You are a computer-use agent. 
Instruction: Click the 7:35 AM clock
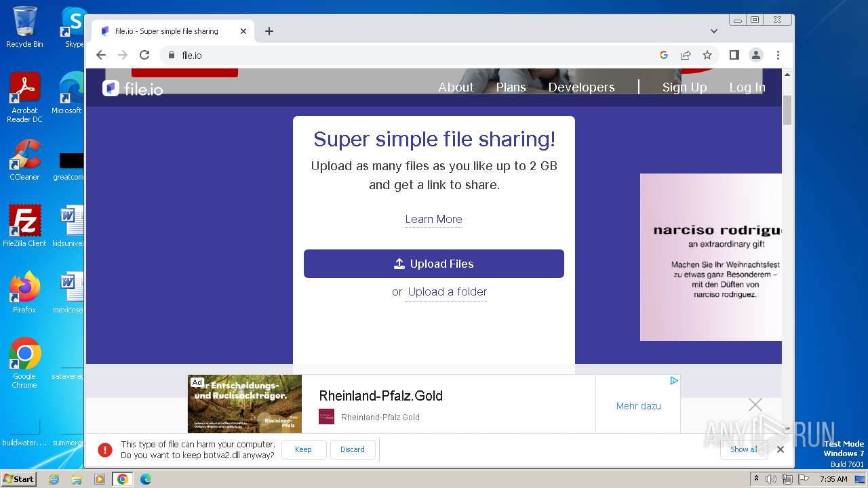pyautogui.click(x=833, y=479)
